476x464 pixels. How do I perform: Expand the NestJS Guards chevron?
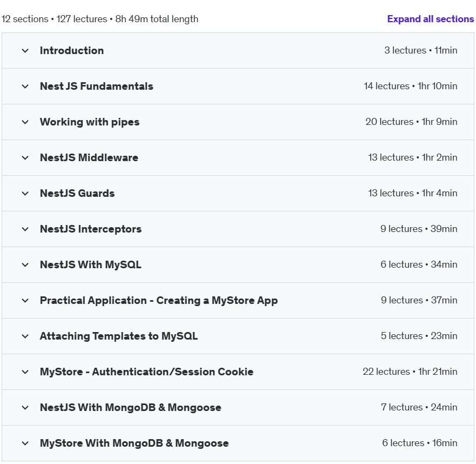[x=25, y=193]
